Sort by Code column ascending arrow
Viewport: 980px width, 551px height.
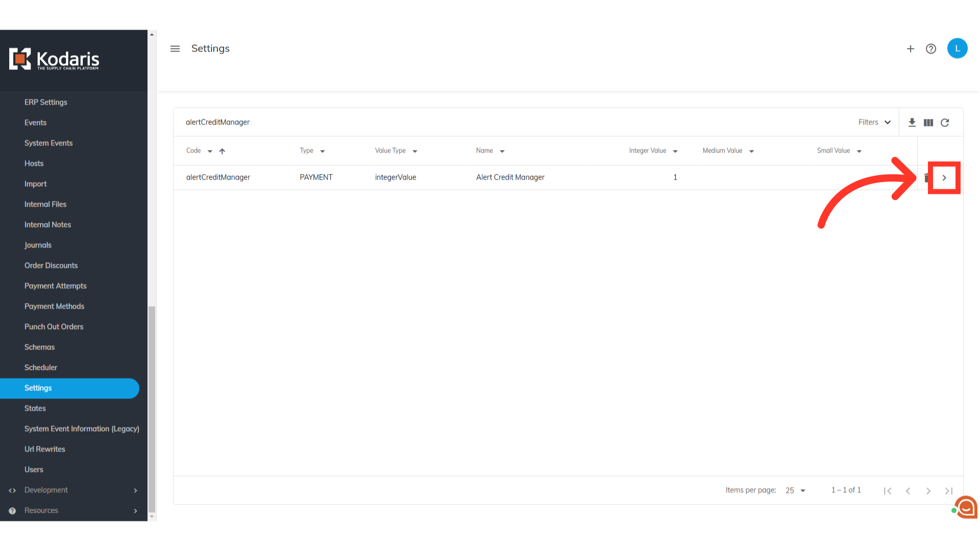pos(222,151)
